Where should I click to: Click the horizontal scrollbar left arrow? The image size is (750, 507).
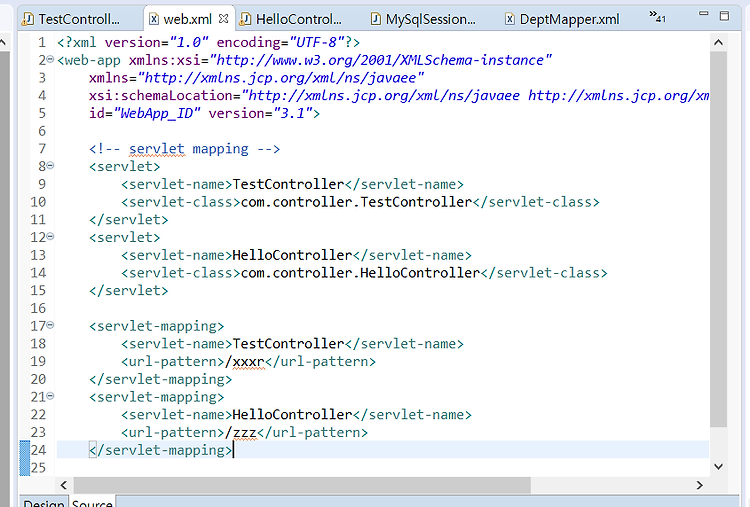(64, 485)
